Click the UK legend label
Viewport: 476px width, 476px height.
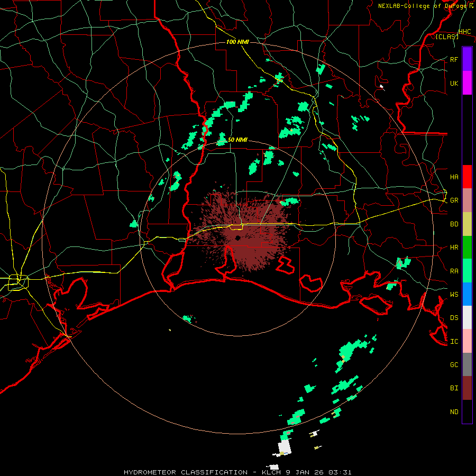(454, 83)
